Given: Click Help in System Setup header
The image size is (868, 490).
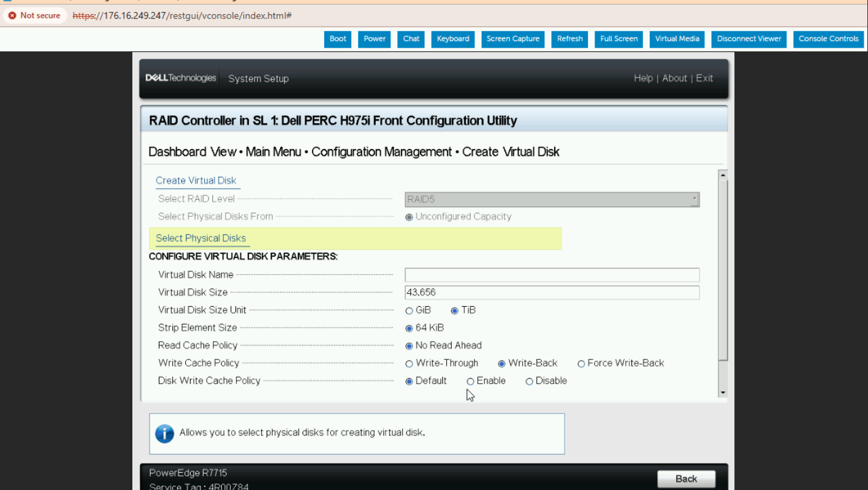Looking at the screenshot, I should click(x=643, y=78).
